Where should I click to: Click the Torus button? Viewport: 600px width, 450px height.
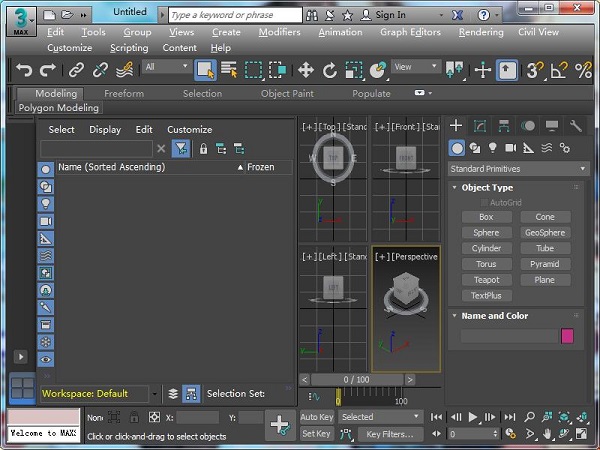pos(486,264)
